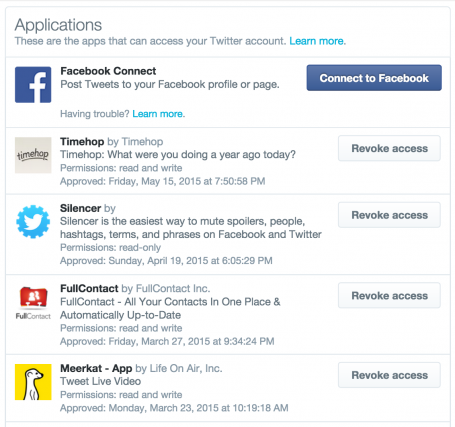Image resolution: width=455 pixels, height=427 pixels.
Task: Revoke access for Silencer
Action: tap(389, 215)
